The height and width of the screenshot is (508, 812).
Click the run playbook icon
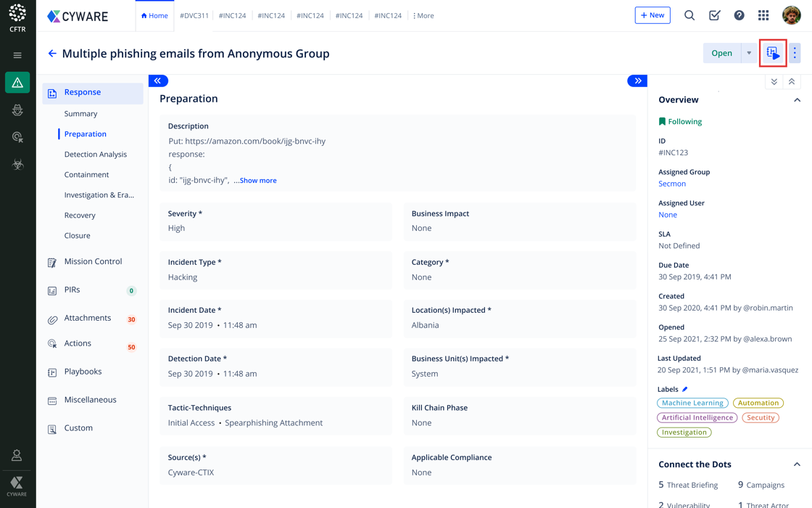tap(773, 53)
